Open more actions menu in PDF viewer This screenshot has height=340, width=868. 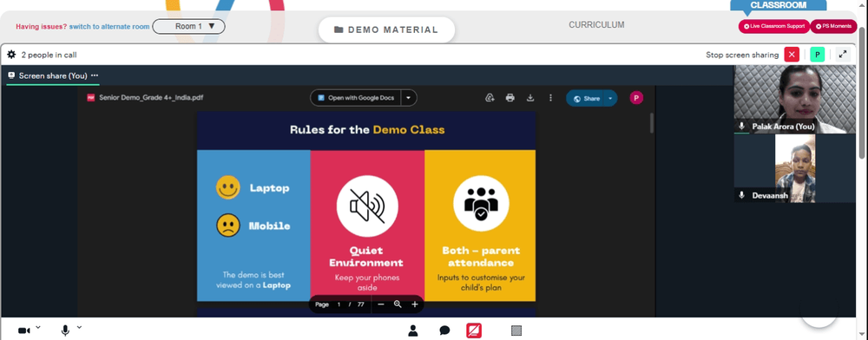click(x=550, y=98)
